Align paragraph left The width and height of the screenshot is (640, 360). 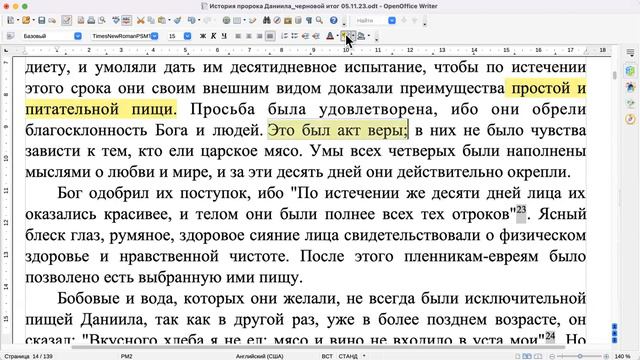click(x=238, y=36)
